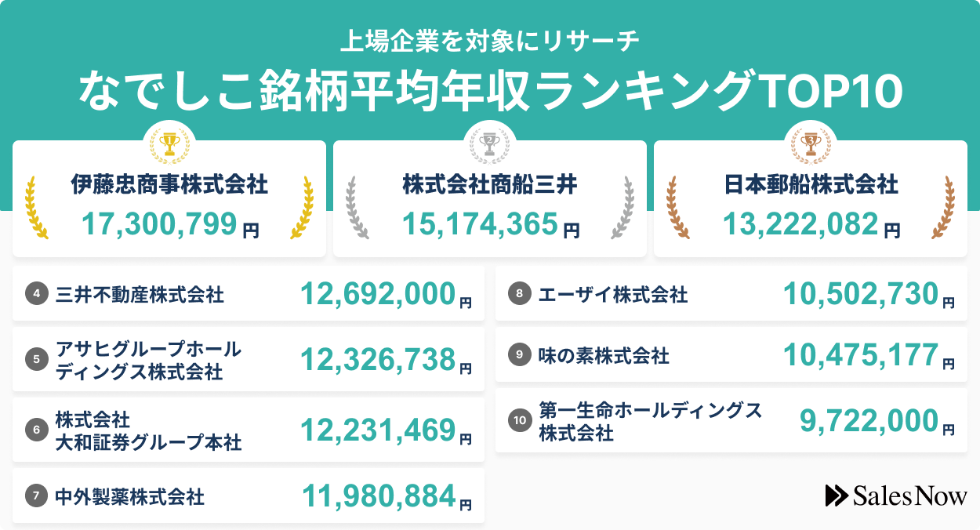Click the rank 7 number badge
Image resolution: width=980 pixels, height=530 pixels.
(x=37, y=496)
